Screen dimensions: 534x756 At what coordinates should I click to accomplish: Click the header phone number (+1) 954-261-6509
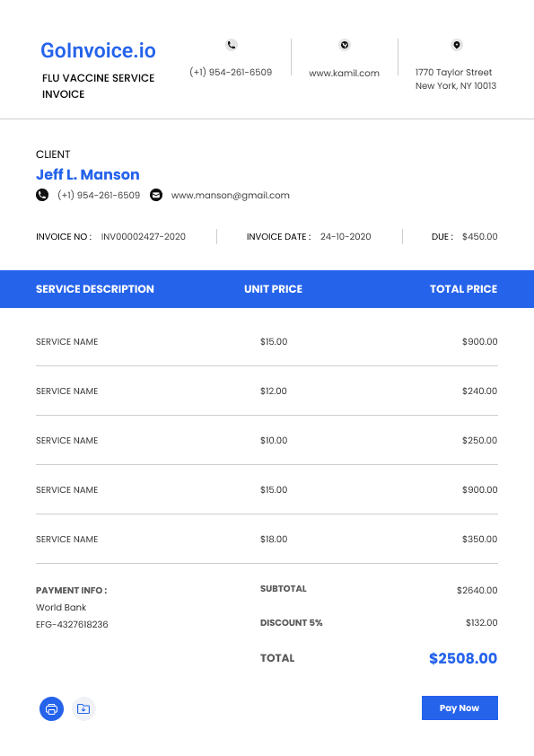[231, 72]
